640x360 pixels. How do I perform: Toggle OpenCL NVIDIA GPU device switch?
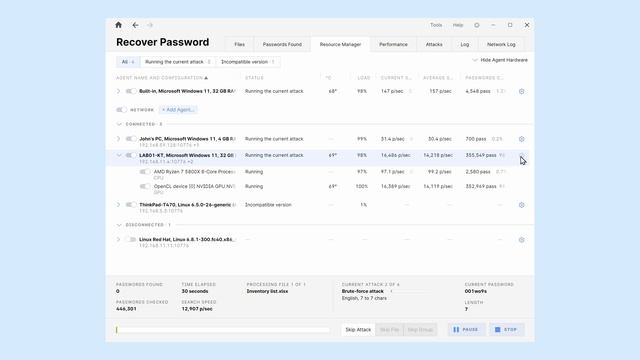pyautogui.click(x=145, y=186)
